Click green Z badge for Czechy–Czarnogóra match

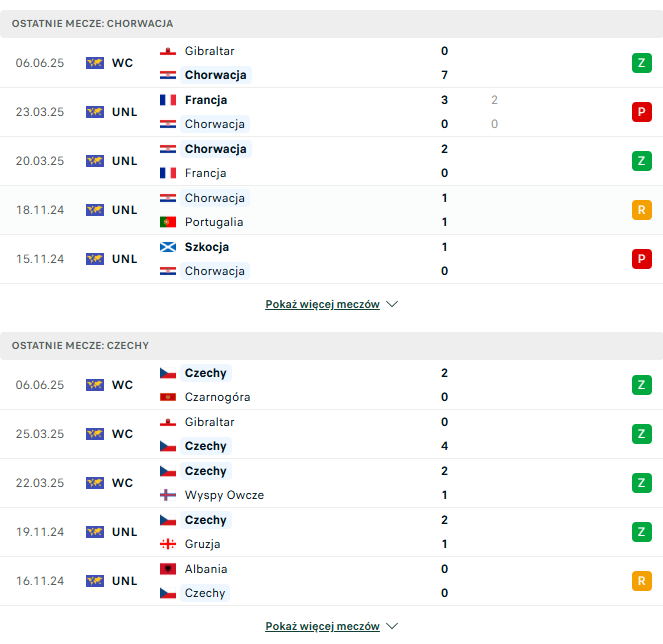click(x=641, y=385)
